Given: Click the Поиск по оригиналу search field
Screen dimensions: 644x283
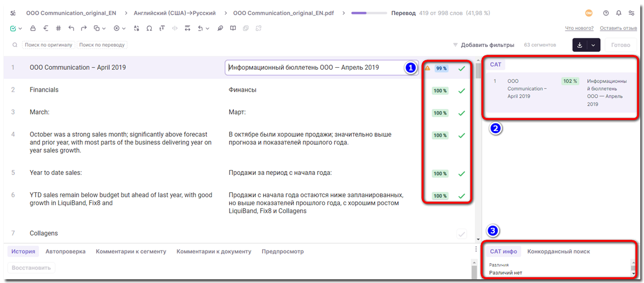Looking at the screenshot, I should click(48, 45).
